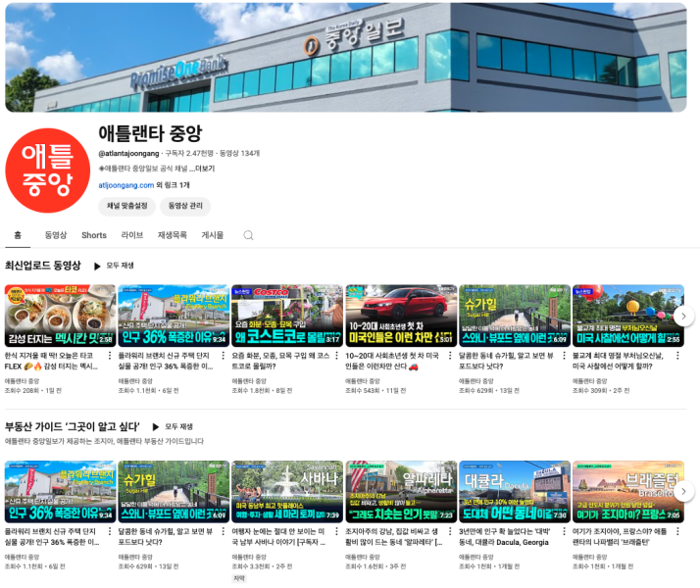
Task: Open the Shorts tab
Action: [94, 235]
